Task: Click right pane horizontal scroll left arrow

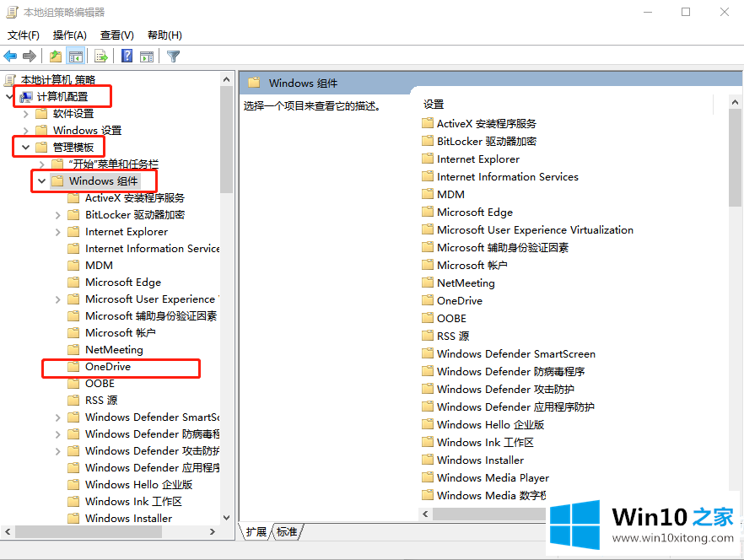Action: [x=426, y=514]
